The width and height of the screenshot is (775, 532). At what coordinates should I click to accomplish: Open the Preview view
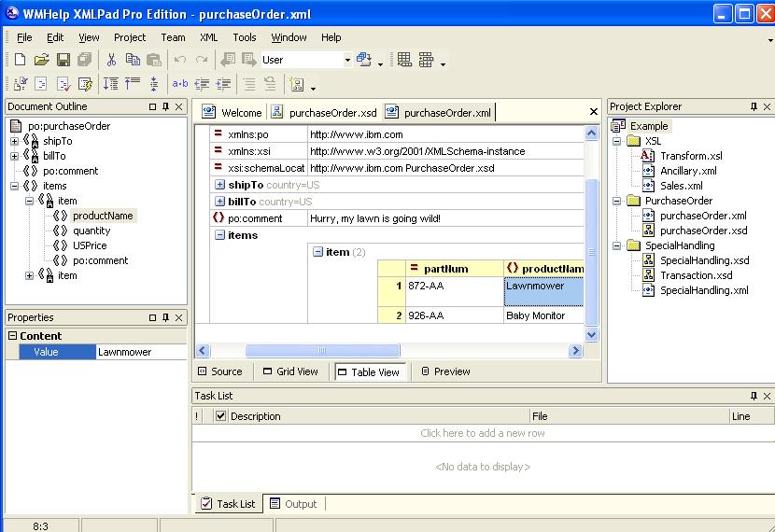pos(445,371)
